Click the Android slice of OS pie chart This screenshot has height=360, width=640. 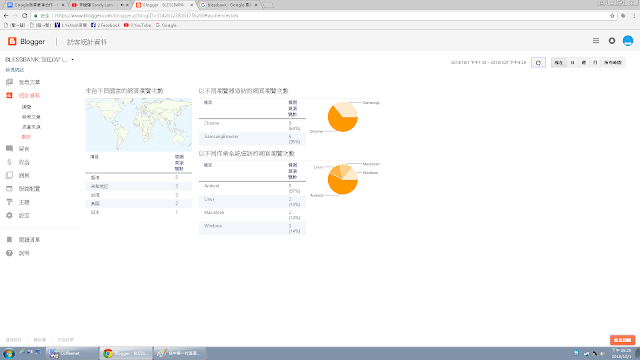(341, 186)
